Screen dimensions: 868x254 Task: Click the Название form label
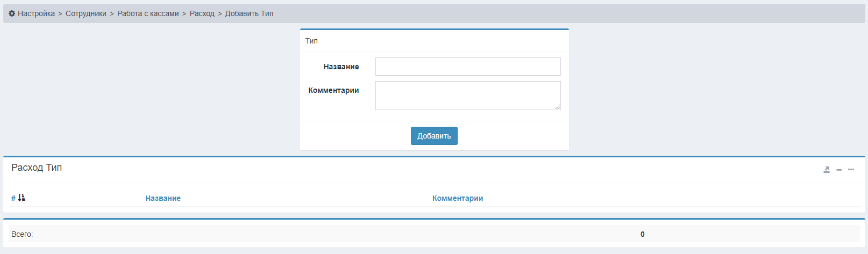(341, 67)
